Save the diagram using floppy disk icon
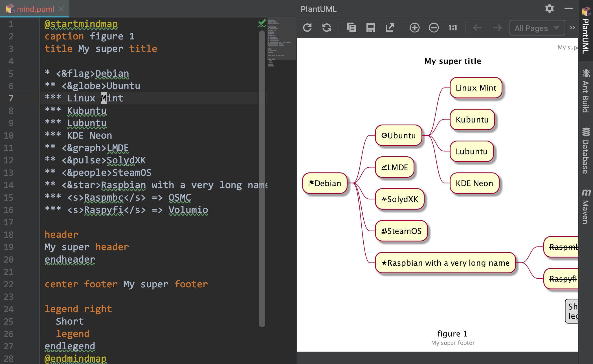Image resolution: width=593 pixels, height=364 pixels. [x=370, y=28]
